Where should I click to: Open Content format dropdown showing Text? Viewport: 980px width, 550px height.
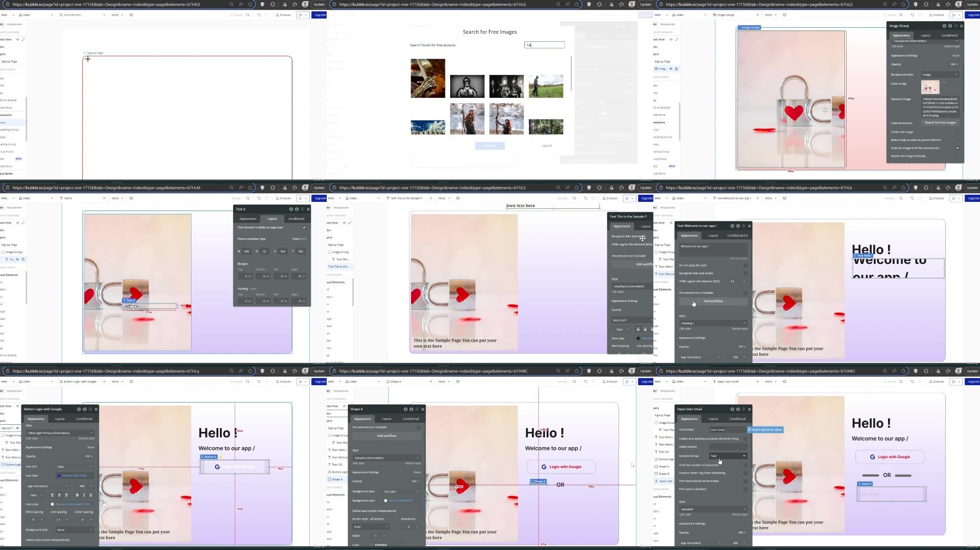(x=728, y=456)
